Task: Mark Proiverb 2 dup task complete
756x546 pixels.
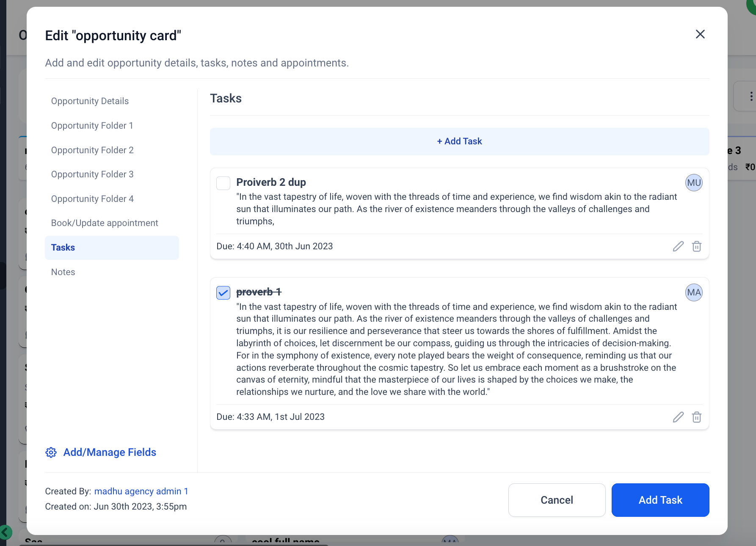Action: 223,183
